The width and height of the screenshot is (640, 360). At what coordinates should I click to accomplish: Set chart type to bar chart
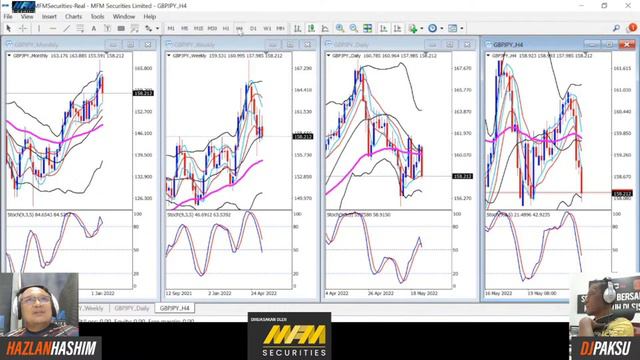(298, 28)
